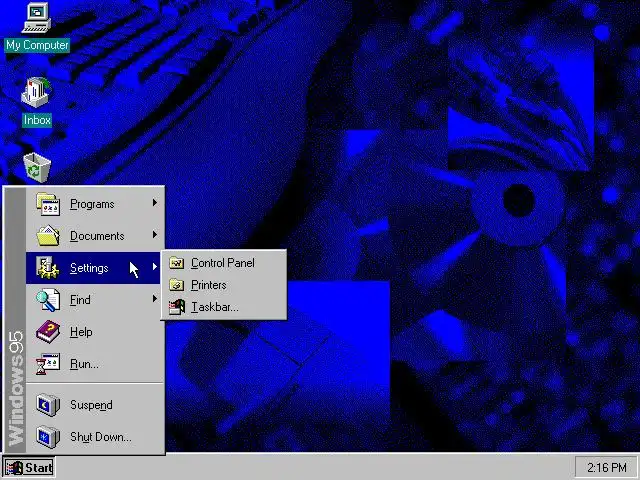The width and height of the screenshot is (640, 480).
Task: Click the Help book icon
Action: point(48,331)
